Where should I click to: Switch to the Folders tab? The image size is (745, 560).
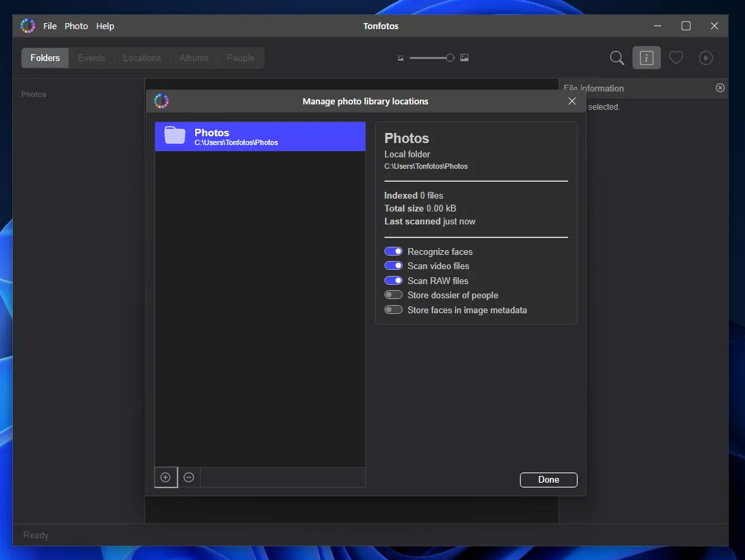[45, 58]
